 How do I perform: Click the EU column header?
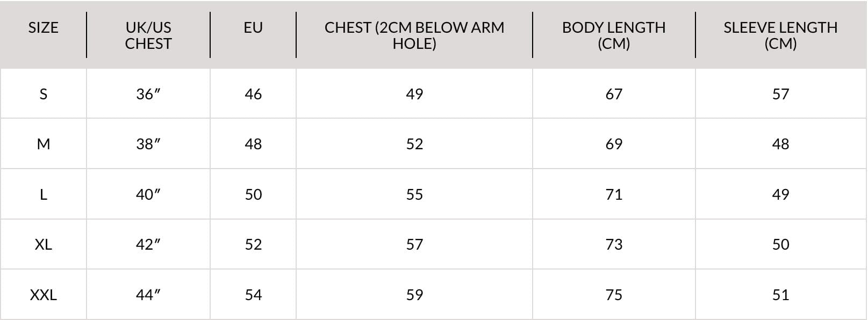point(253,27)
